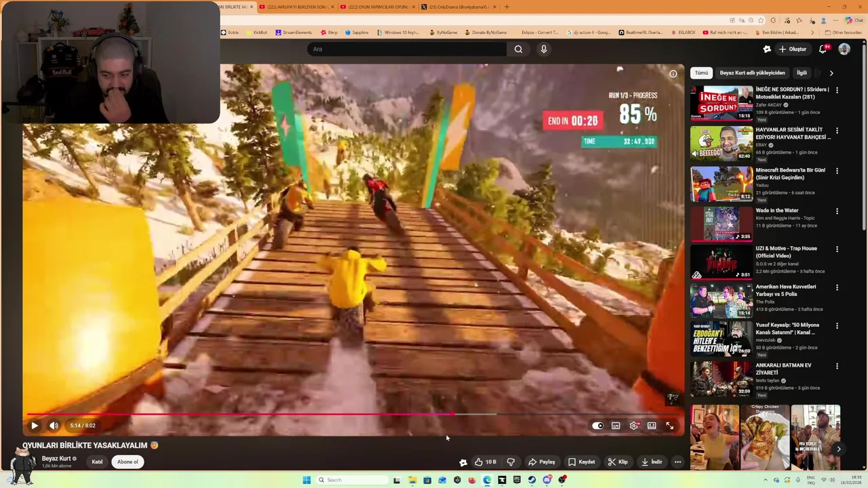Share the video via Paylaş
Image resolution: width=868 pixels, height=488 pixels.
pos(542,462)
